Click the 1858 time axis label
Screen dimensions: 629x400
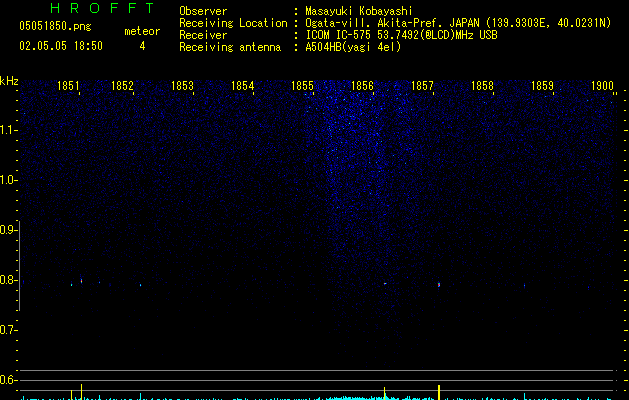(482, 86)
